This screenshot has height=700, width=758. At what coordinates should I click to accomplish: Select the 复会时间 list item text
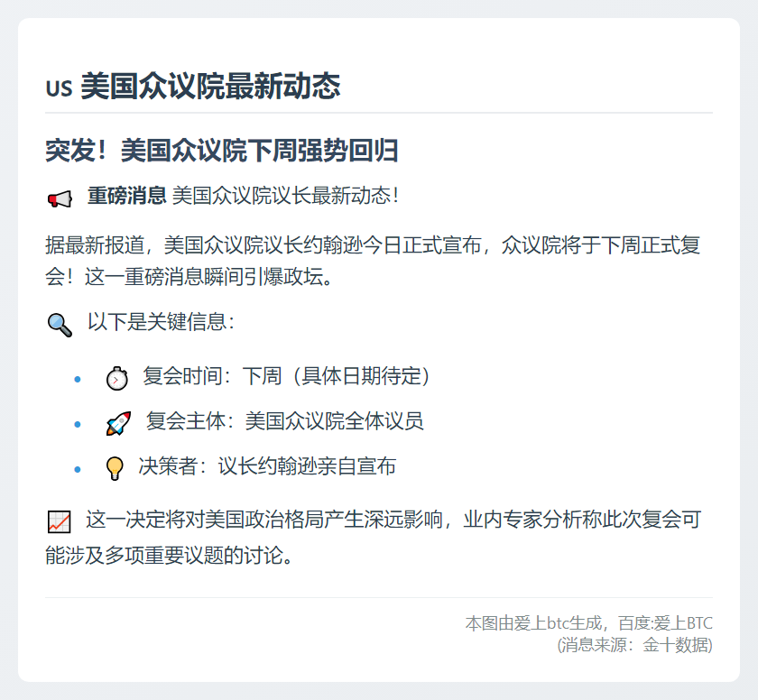coord(286,376)
